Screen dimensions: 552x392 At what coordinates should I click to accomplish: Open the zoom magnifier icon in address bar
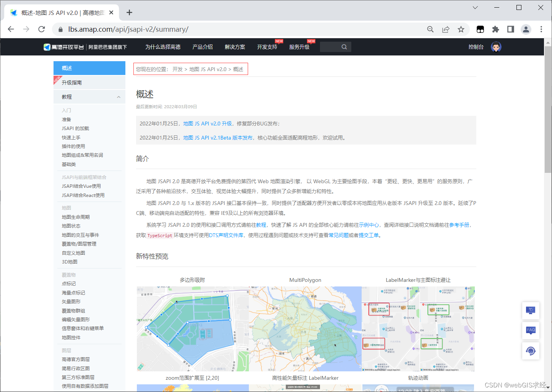click(x=430, y=29)
